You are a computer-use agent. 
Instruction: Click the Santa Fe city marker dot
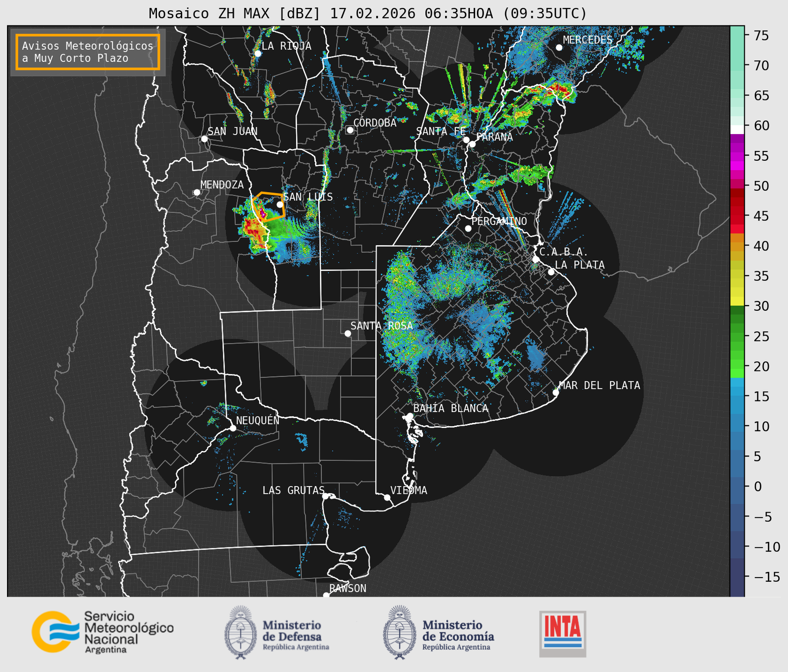pos(466,140)
